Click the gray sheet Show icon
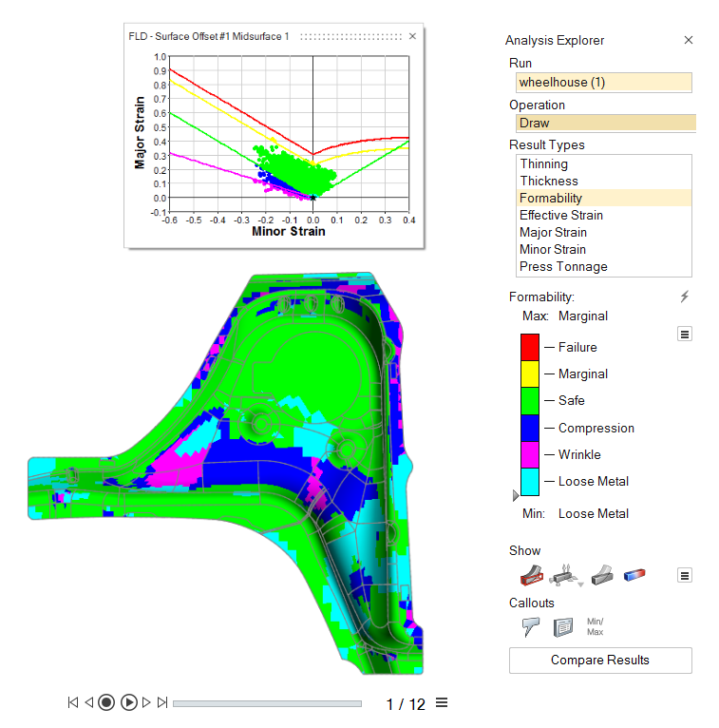 600,574
